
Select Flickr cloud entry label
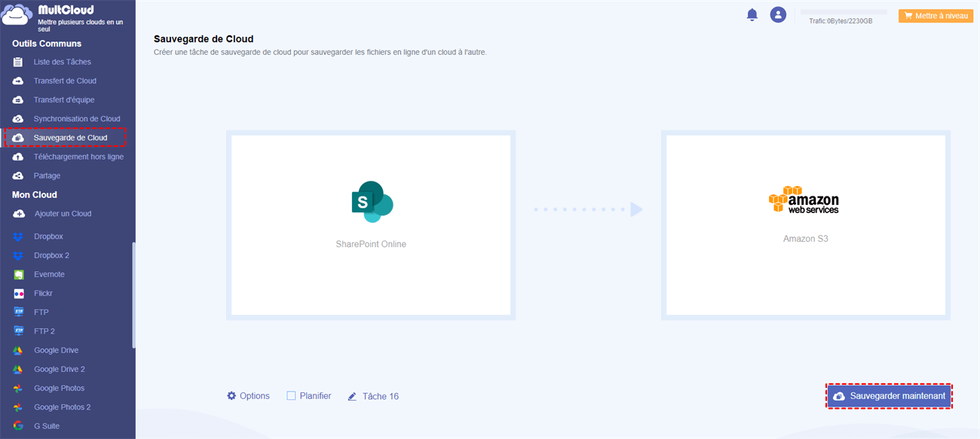point(43,294)
